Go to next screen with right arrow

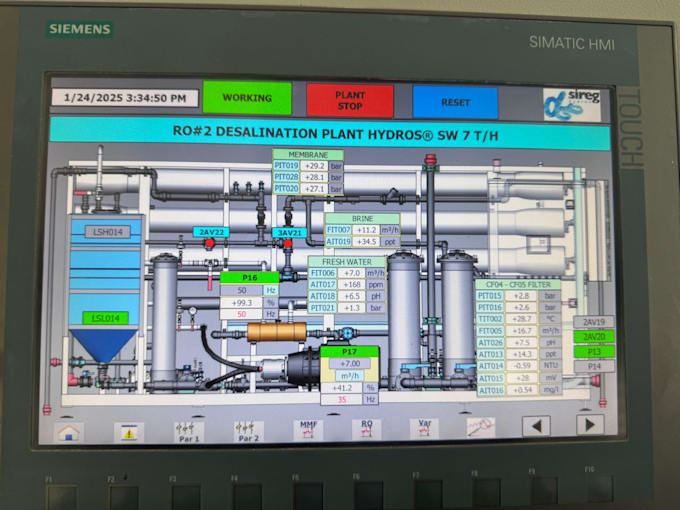click(590, 425)
